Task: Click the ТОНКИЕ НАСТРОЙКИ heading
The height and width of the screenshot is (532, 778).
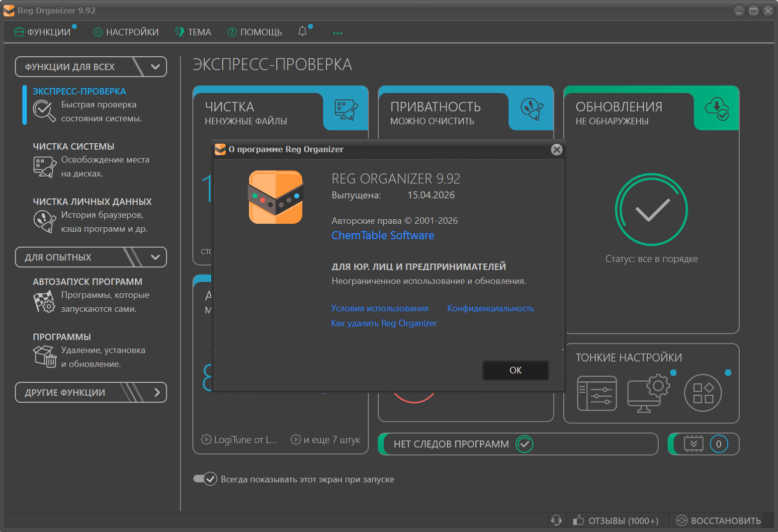Action: click(629, 357)
